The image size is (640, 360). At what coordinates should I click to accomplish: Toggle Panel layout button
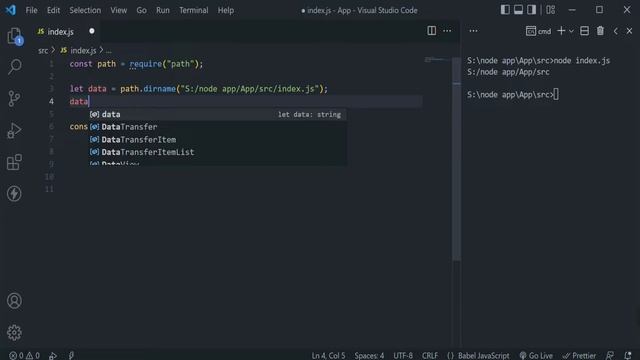(518, 10)
